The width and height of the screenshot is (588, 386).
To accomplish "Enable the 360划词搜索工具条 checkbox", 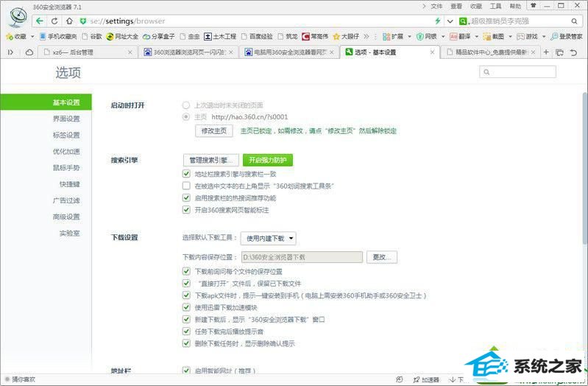I will pos(186,186).
